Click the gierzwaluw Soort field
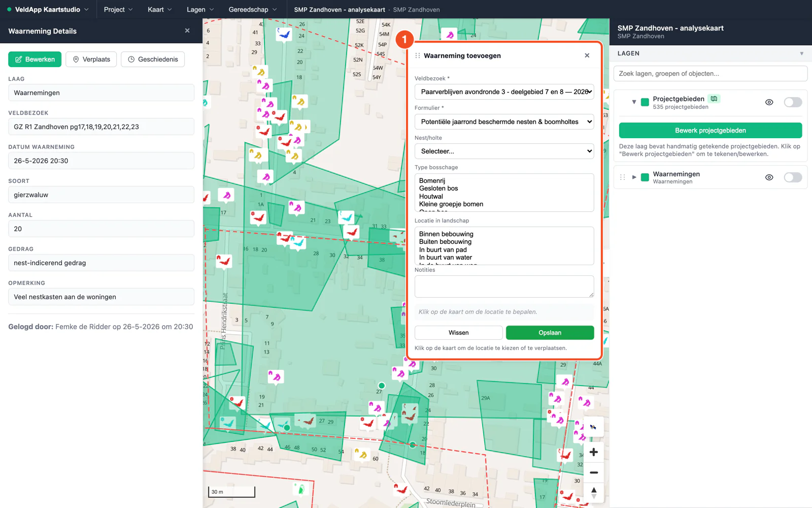The image size is (812, 508). tap(101, 195)
